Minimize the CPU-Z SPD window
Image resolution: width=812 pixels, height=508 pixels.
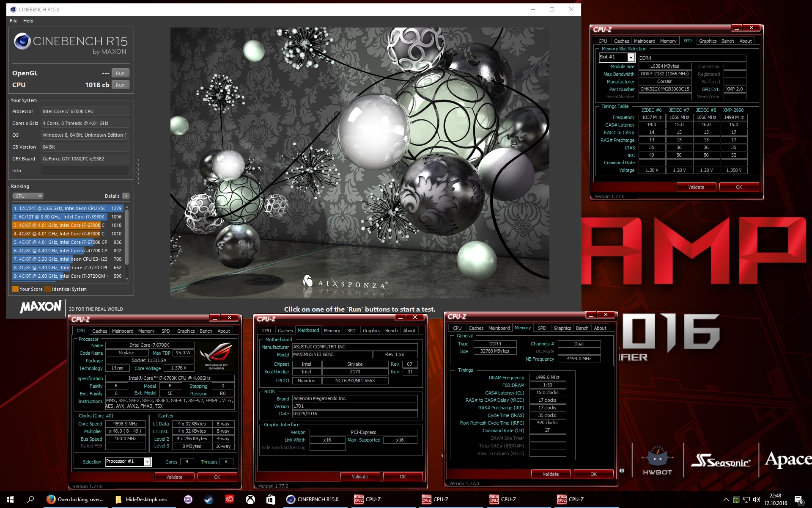click(x=737, y=28)
